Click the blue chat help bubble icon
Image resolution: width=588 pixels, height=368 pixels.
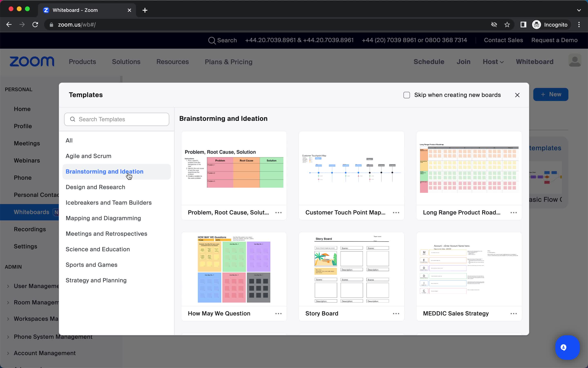coord(567,348)
